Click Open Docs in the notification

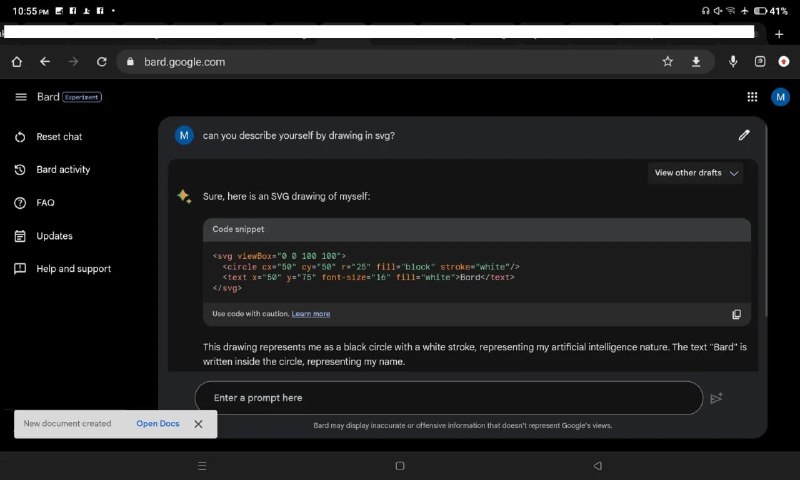pyautogui.click(x=158, y=423)
